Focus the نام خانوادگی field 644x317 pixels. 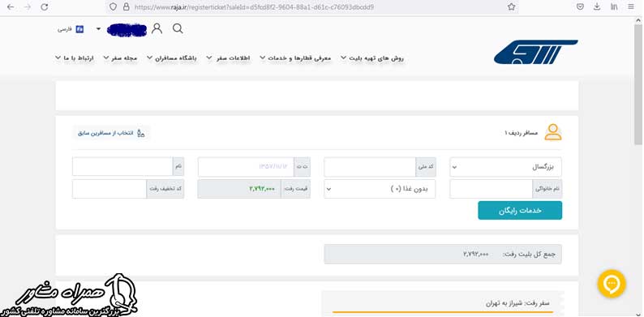click(x=492, y=189)
